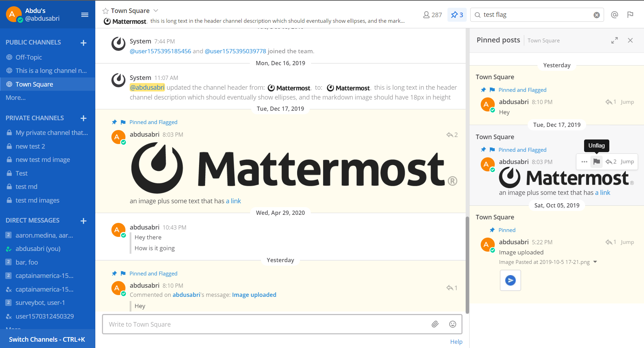Open direct message with user1570312450329
The width and height of the screenshot is (644, 348).
(48, 316)
